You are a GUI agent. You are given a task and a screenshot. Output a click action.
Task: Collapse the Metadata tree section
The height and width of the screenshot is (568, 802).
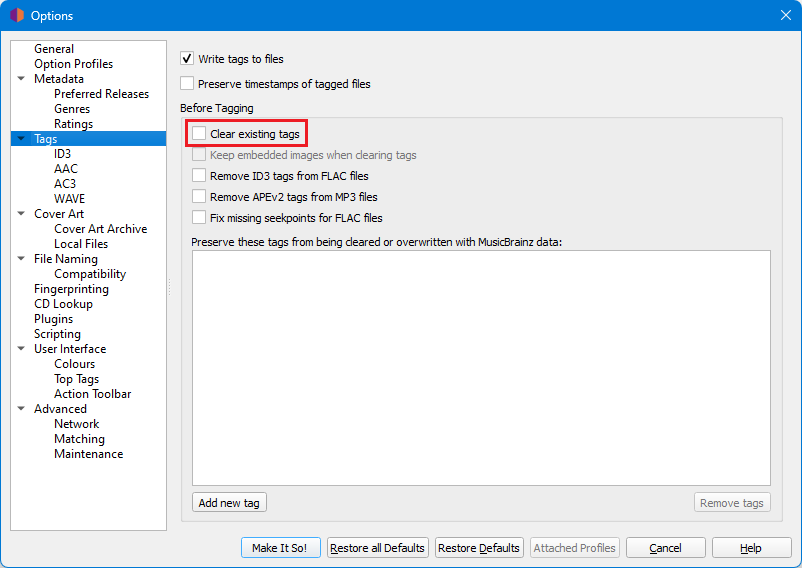(x=21, y=79)
